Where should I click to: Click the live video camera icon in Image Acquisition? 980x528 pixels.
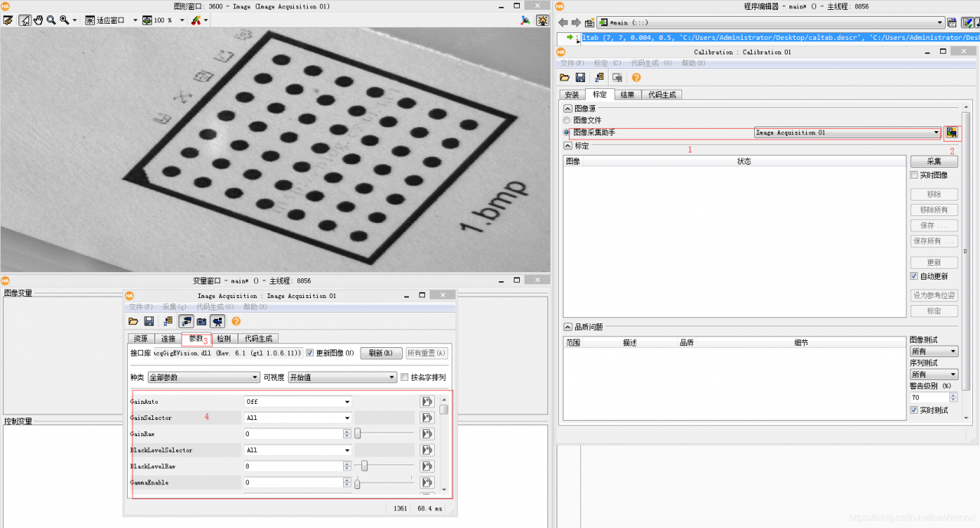[x=217, y=321]
